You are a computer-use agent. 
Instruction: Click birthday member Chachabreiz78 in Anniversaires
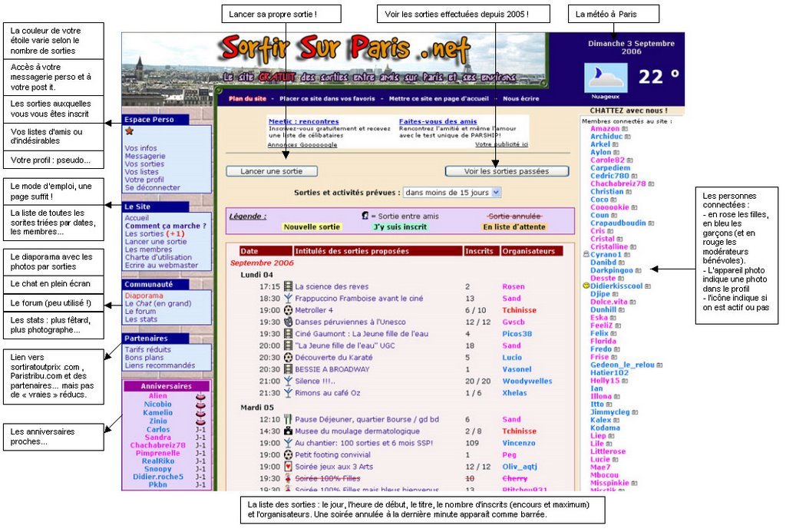click(158, 445)
